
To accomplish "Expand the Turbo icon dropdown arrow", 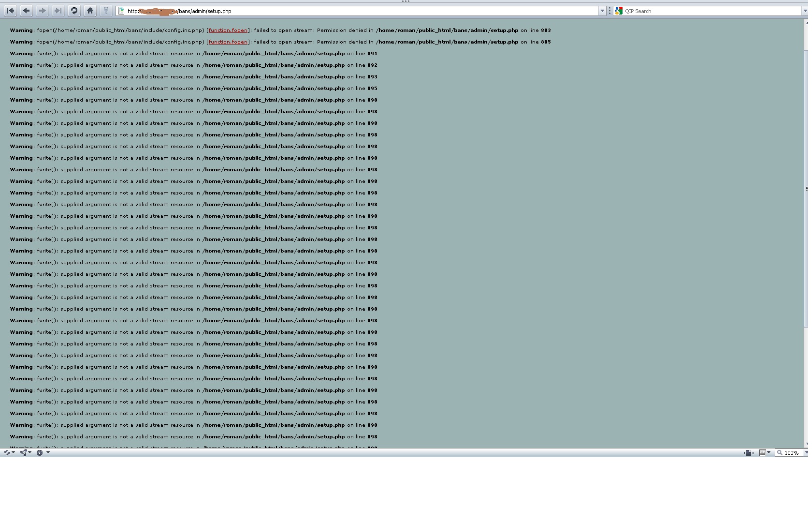I will 48,452.
